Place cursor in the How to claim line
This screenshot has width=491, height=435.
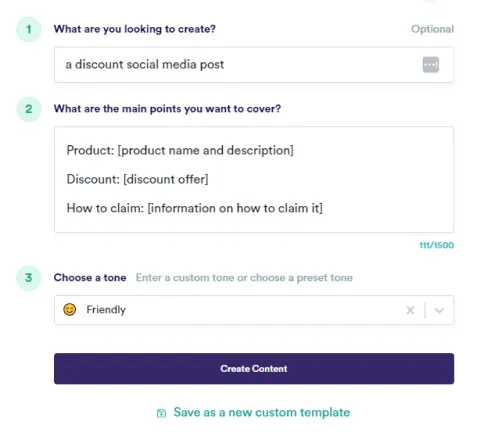coord(195,208)
